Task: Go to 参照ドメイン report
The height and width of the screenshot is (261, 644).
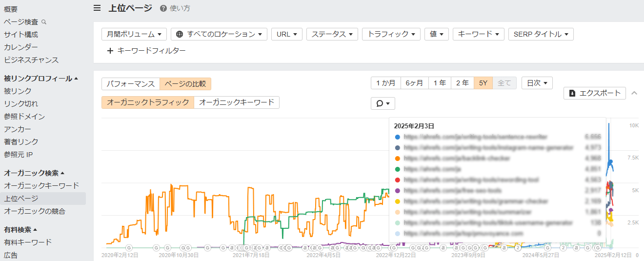Action: click(x=24, y=117)
